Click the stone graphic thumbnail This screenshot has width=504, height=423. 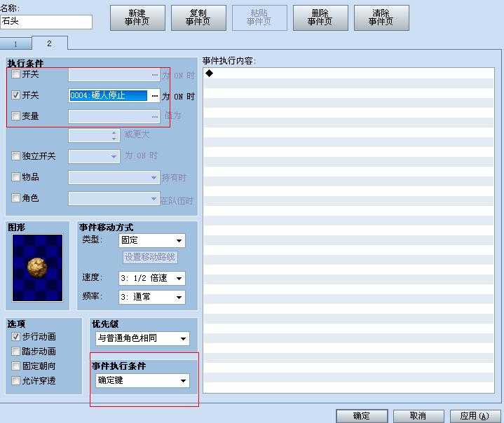[x=38, y=268]
